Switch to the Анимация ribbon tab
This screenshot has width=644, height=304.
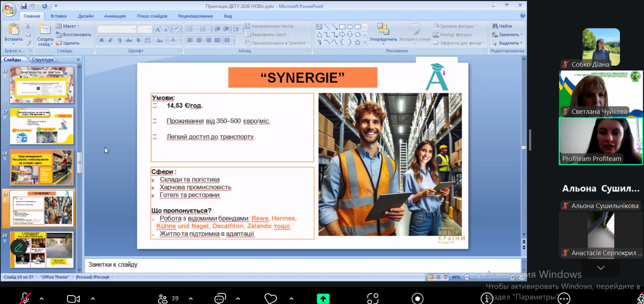click(115, 16)
